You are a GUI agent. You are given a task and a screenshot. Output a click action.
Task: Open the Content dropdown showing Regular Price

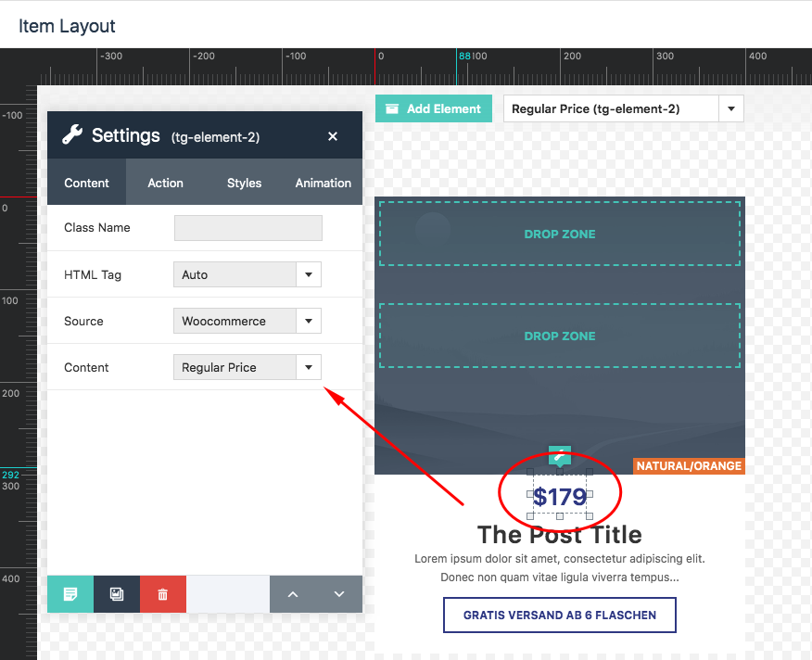(x=247, y=368)
